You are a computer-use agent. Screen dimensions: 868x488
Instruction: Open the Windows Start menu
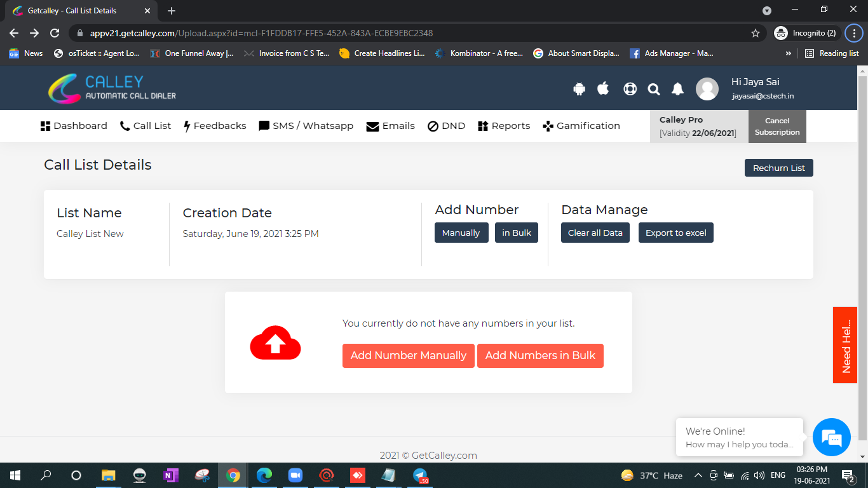(x=15, y=475)
